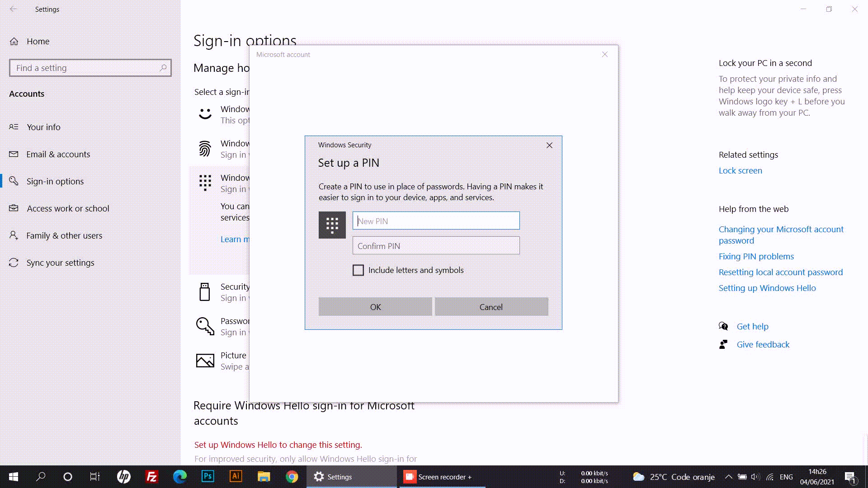868x488 pixels.
Task: Click the New PIN input field
Action: click(436, 221)
